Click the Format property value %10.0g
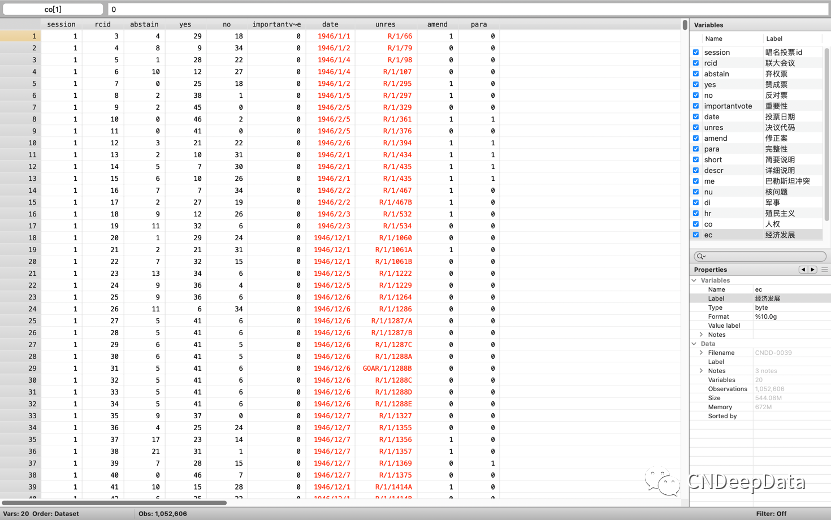 pos(765,316)
